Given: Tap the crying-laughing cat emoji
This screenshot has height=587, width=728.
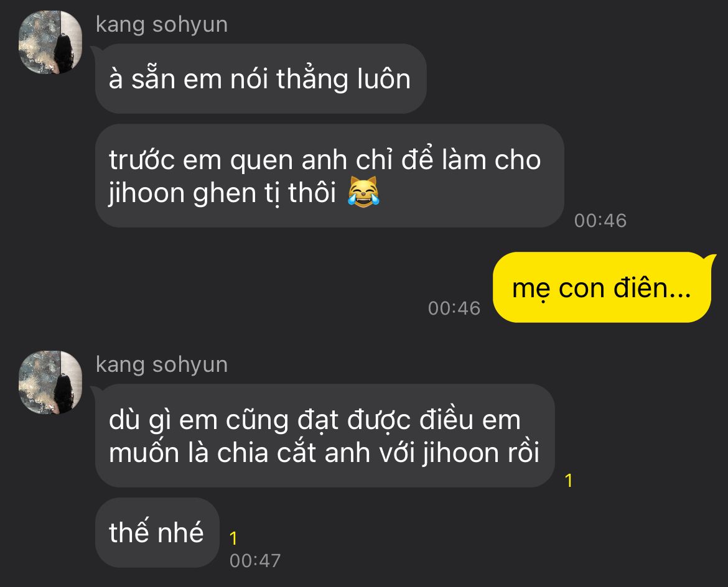Looking at the screenshot, I should click(363, 192).
